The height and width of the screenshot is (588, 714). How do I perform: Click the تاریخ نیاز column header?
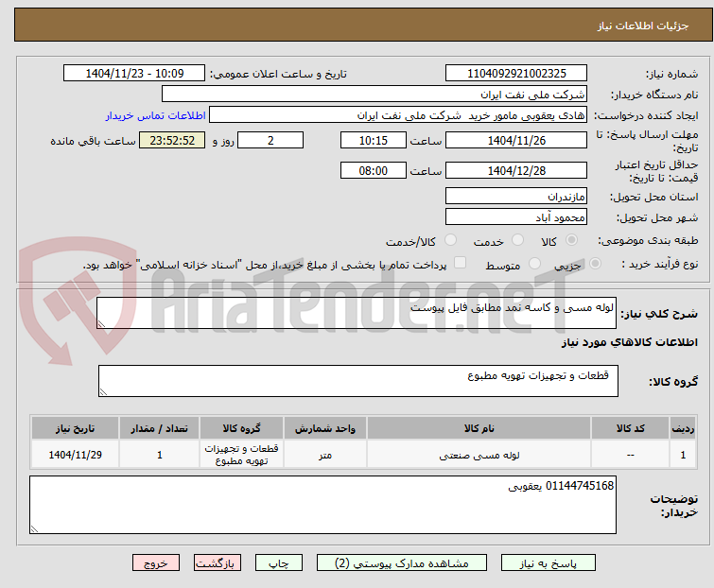(75, 428)
